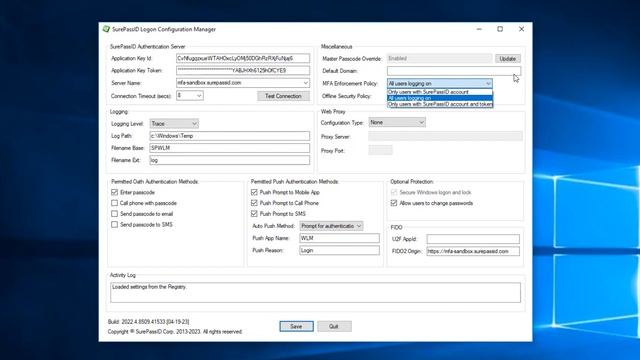Uncheck Push Prompt to Mobile App
640x360 pixels.
[x=254, y=192]
